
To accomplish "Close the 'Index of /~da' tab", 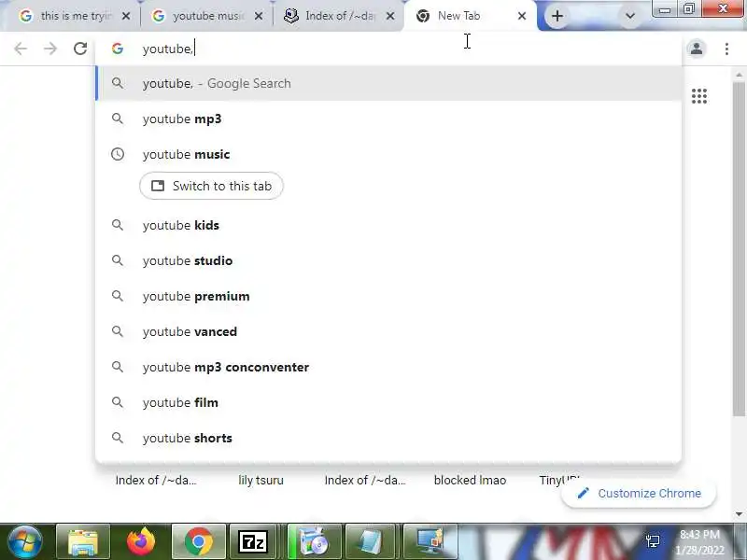I will click(x=390, y=16).
